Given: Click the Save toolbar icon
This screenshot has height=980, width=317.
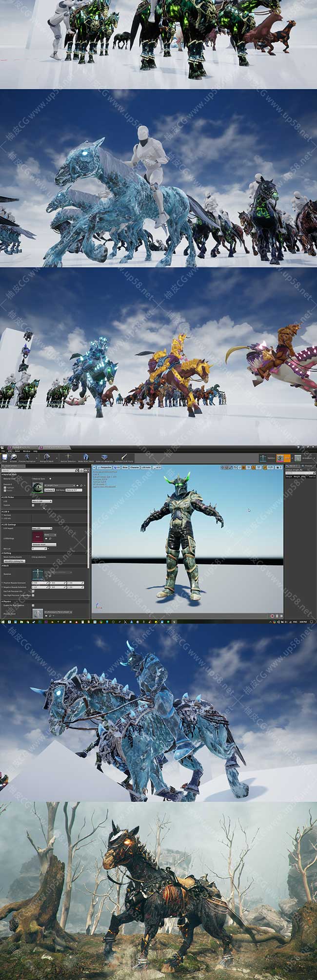Looking at the screenshot, I should 4,458.
